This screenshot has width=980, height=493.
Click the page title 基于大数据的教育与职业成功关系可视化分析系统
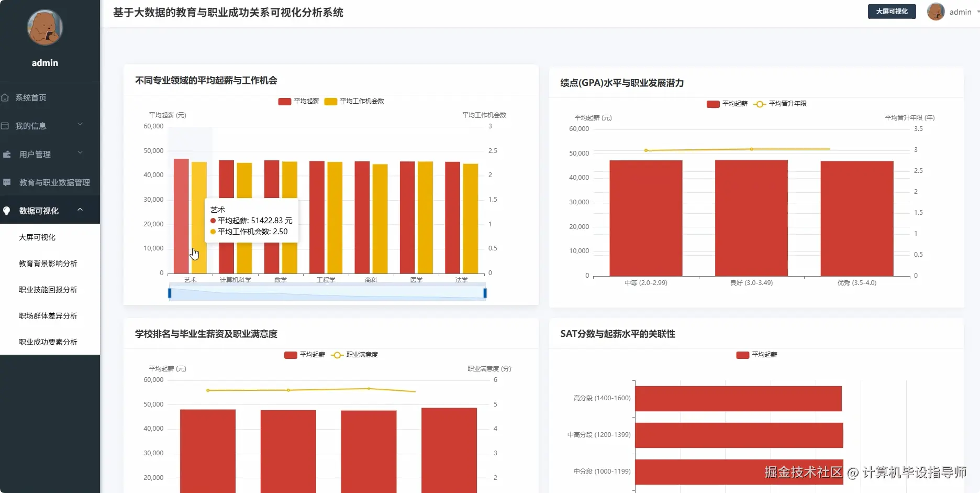pyautogui.click(x=228, y=13)
